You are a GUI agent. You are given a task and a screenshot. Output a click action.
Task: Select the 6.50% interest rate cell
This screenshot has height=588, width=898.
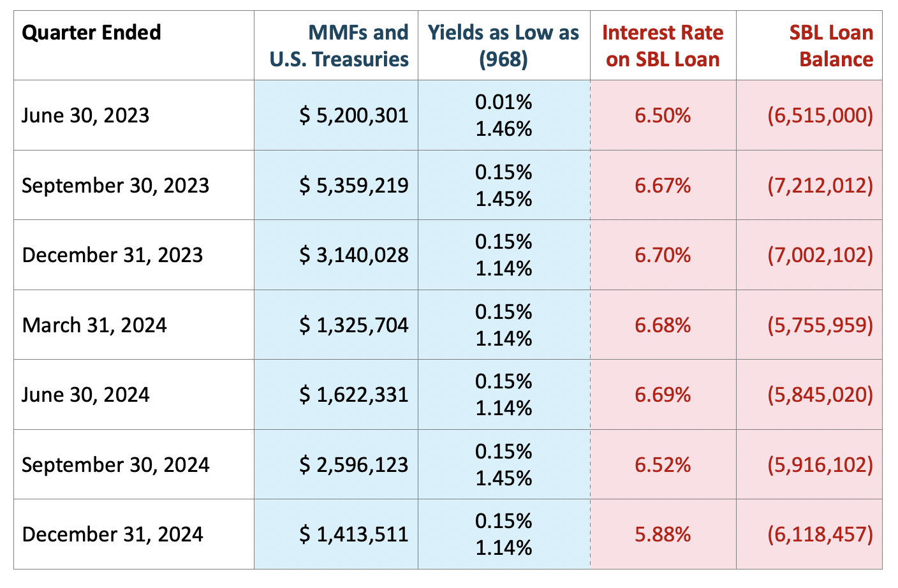663,115
